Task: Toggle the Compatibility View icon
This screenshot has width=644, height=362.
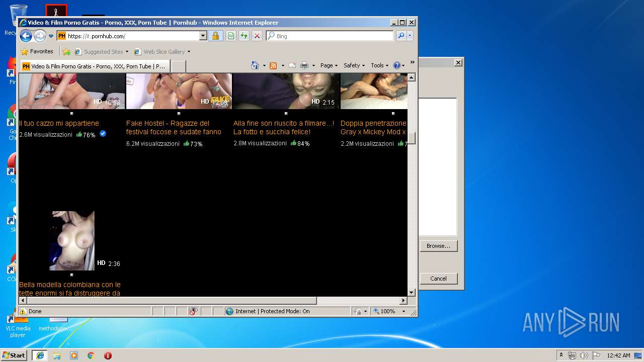Action: (x=230, y=36)
